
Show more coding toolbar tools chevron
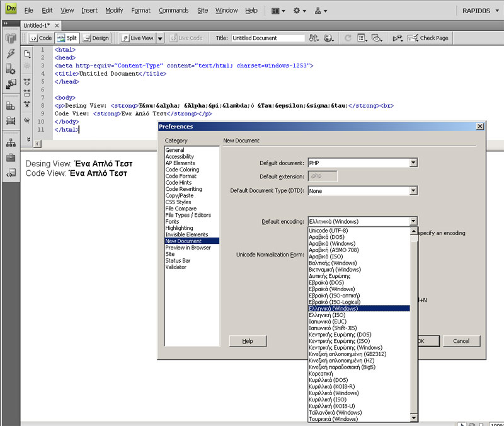tap(28, 139)
